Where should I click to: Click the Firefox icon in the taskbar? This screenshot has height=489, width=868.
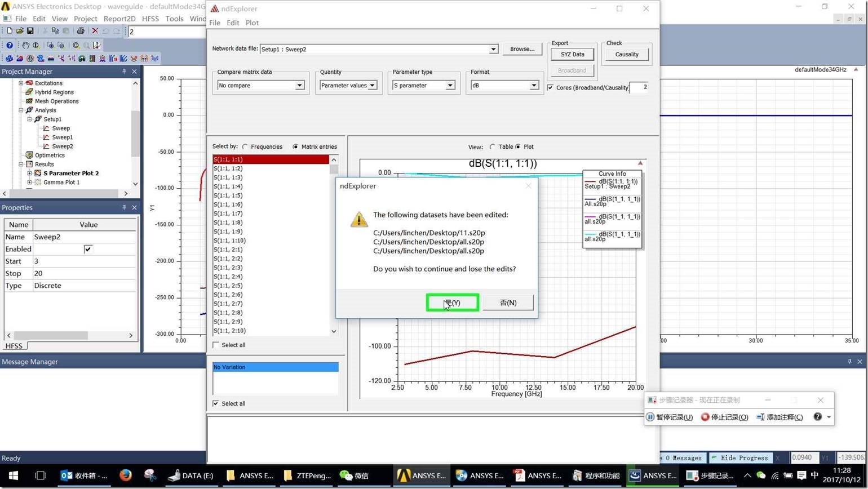tap(125, 475)
